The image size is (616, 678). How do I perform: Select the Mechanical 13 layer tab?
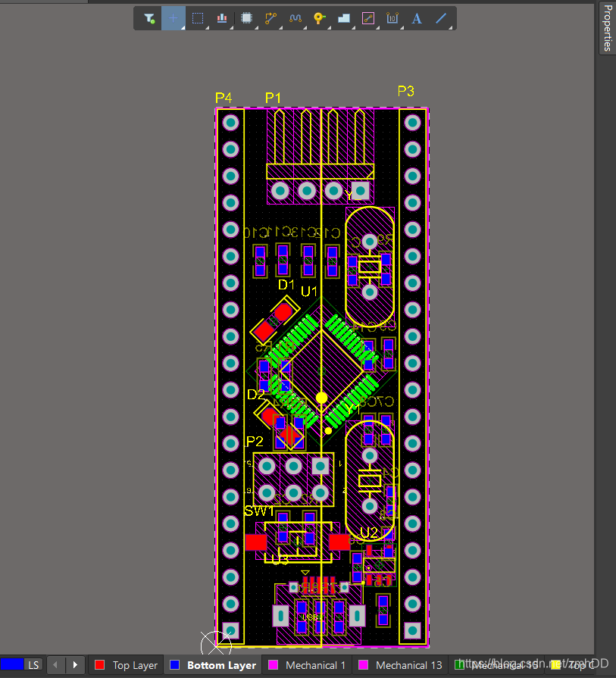click(400, 665)
